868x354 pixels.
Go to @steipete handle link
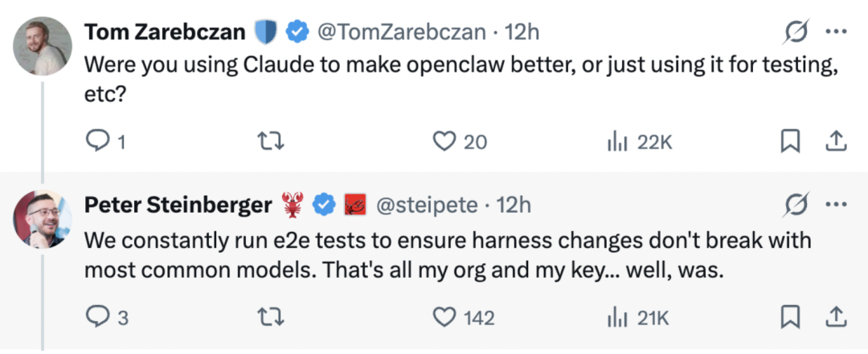tap(427, 205)
